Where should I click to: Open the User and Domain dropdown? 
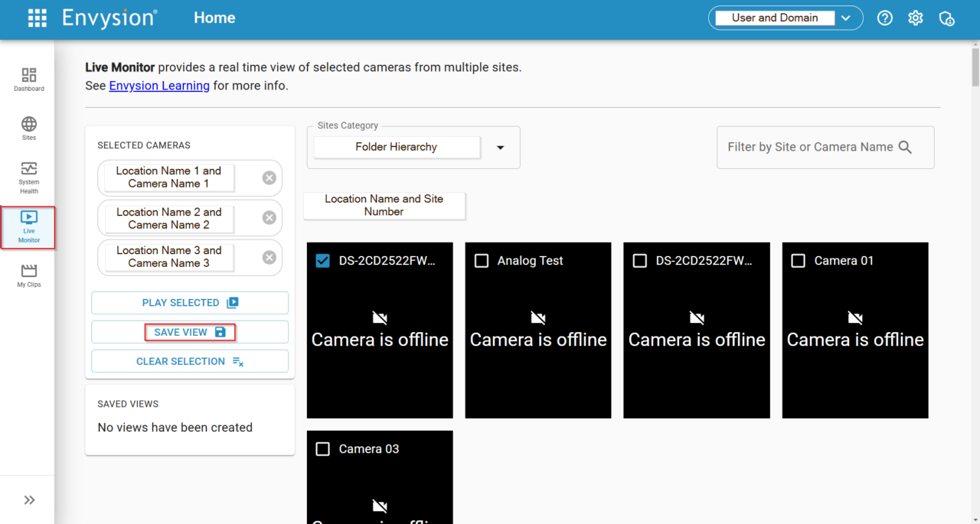pos(846,17)
